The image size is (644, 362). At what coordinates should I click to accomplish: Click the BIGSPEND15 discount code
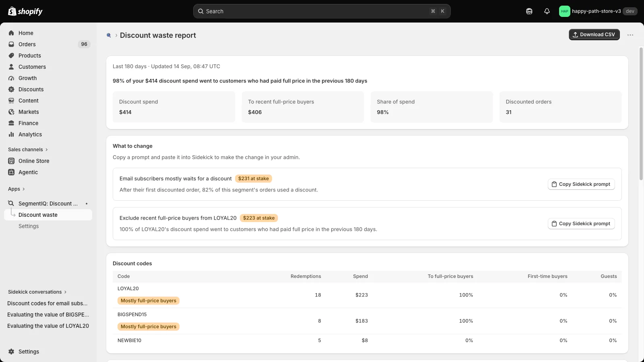[x=132, y=315]
